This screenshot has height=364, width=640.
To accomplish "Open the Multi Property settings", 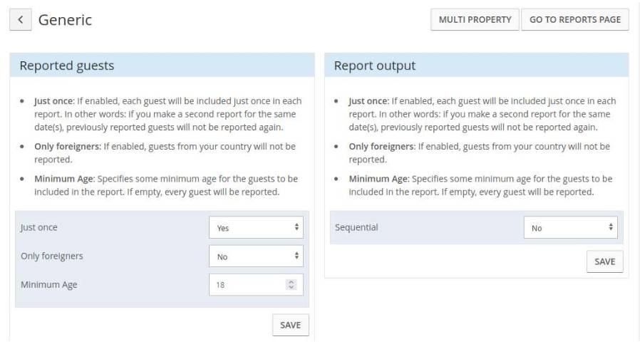I will (x=475, y=19).
